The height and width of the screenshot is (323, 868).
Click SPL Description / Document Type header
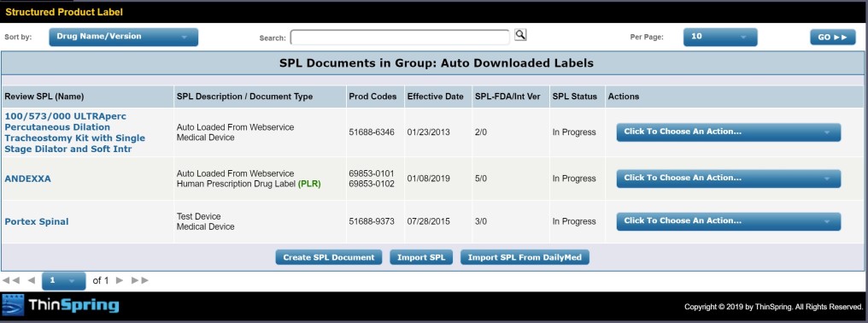[244, 97]
